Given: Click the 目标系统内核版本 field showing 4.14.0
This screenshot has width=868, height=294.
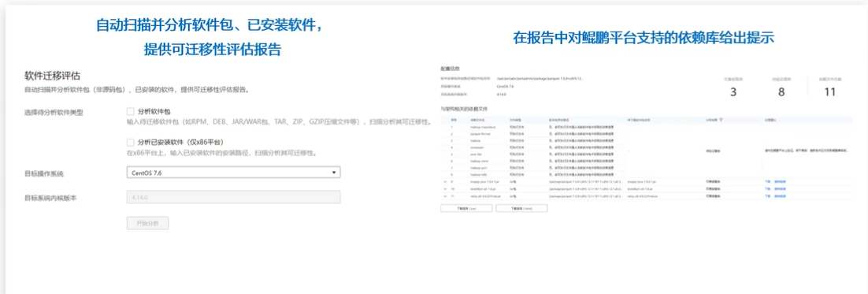Looking at the screenshot, I should click(x=233, y=197).
